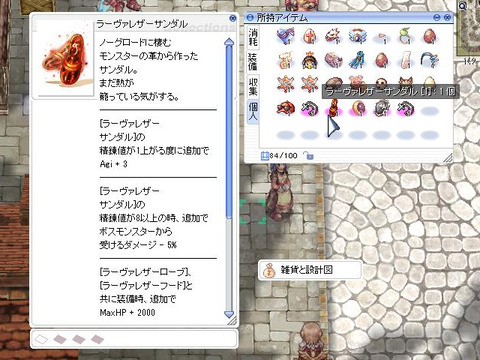Click the description scrollbar down arrow
This screenshot has width=480, height=360.
[x=229, y=314]
